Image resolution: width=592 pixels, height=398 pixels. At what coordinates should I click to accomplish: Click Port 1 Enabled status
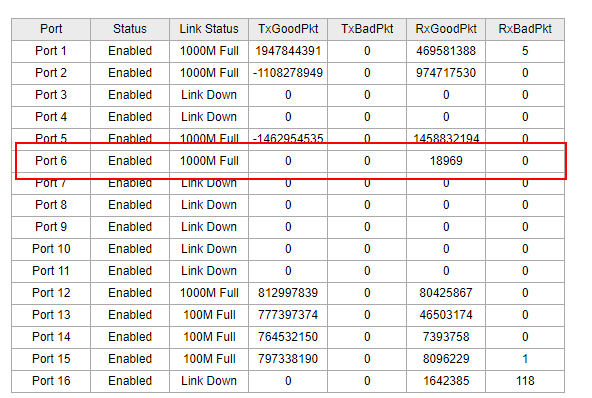click(130, 51)
